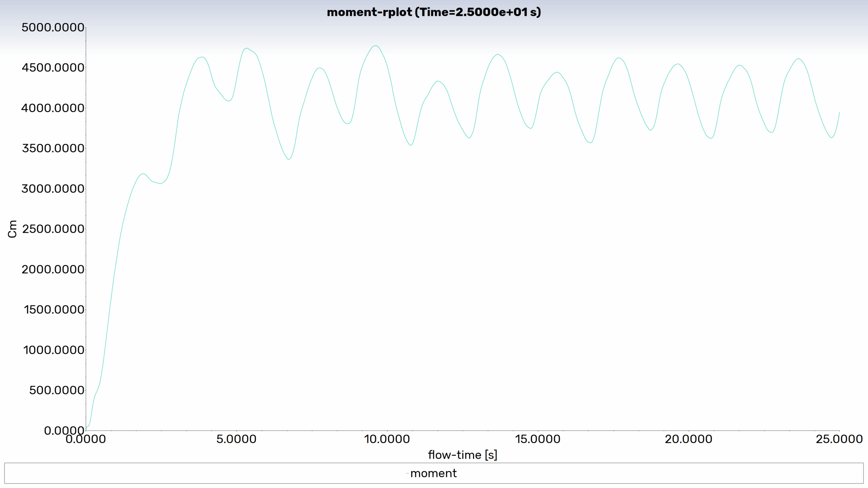Click the 25.0000 x-axis tick label

point(839,439)
